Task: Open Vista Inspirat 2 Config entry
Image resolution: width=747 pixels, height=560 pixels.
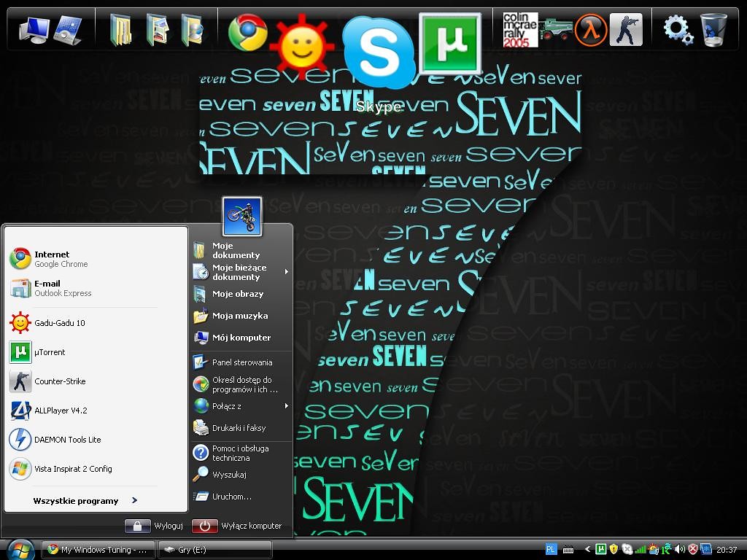Action: point(96,469)
